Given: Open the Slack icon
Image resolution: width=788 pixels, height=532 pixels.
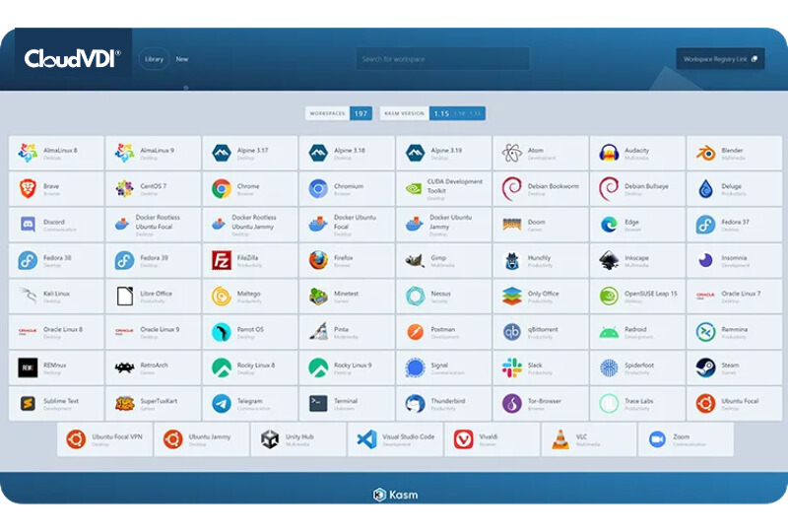Looking at the screenshot, I should pyautogui.click(x=512, y=367).
